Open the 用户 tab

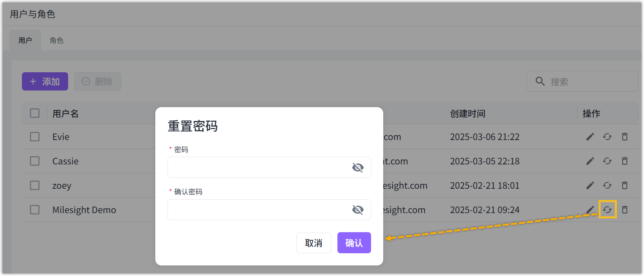click(x=25, y=41)
